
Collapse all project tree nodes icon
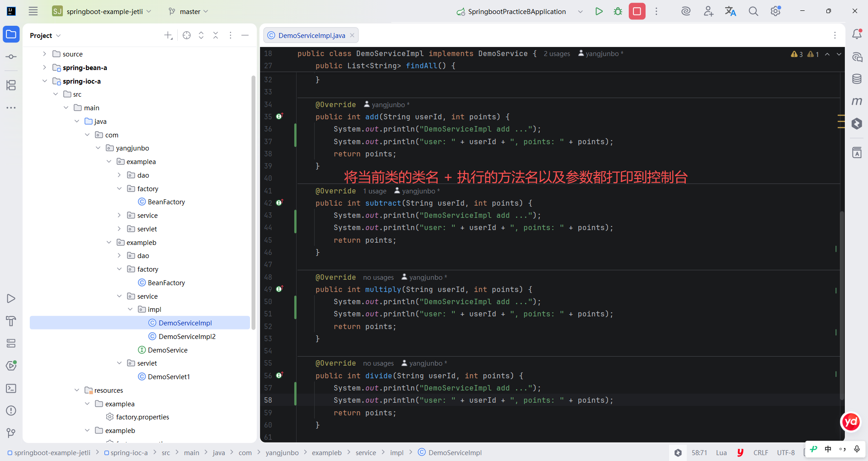click(216, 35)
